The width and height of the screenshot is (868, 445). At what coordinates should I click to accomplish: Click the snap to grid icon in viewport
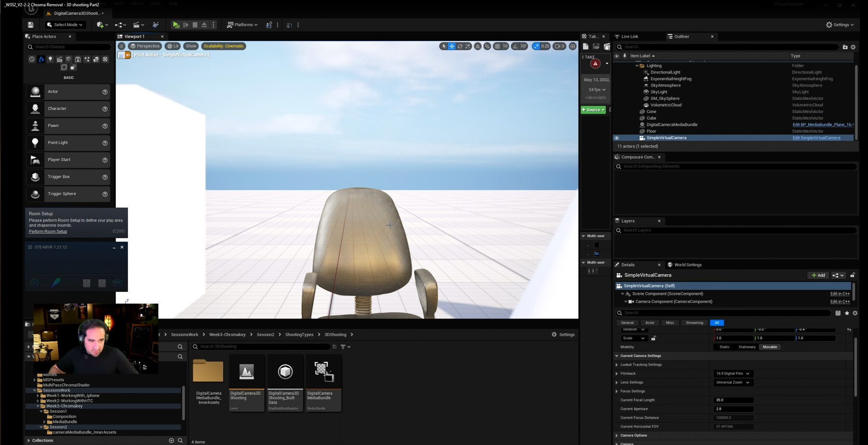pos(498,46)
